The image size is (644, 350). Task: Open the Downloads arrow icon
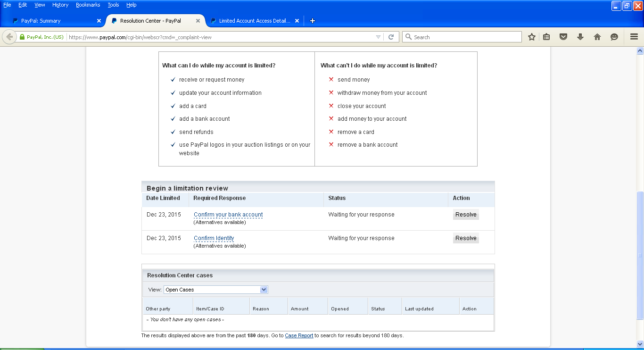(x=580, y=37)
